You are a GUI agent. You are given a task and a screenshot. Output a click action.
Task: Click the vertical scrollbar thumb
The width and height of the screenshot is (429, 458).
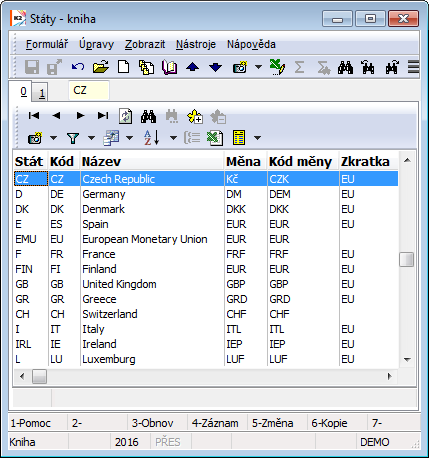[x=407, y=259]
